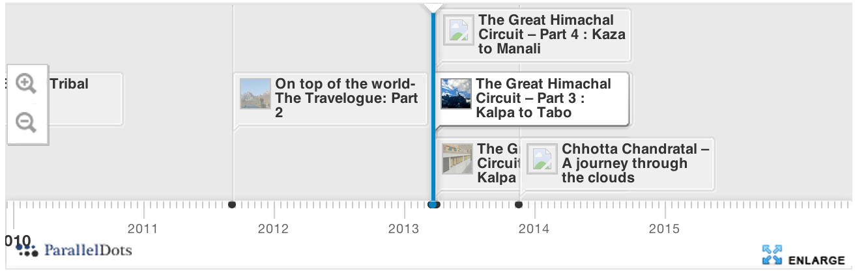Click the timeline dot under the blue marker line
868x280 pixels.
tap(433, 205)
